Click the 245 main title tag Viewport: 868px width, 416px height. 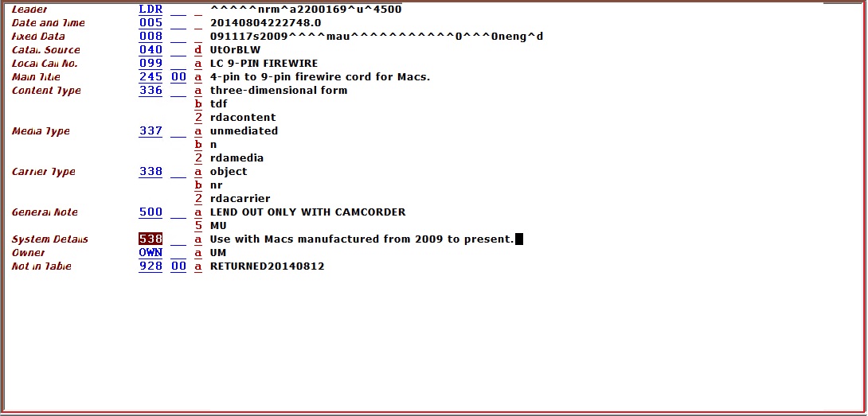coord(151,77)
